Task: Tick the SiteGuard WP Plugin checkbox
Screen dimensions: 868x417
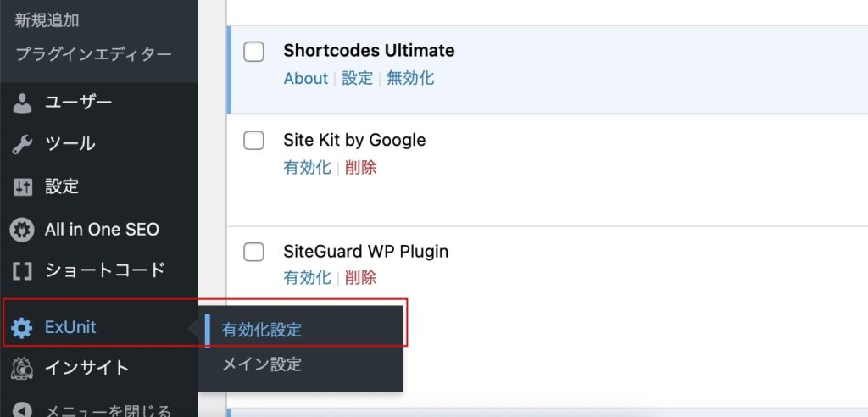Action: click(254, 252)
